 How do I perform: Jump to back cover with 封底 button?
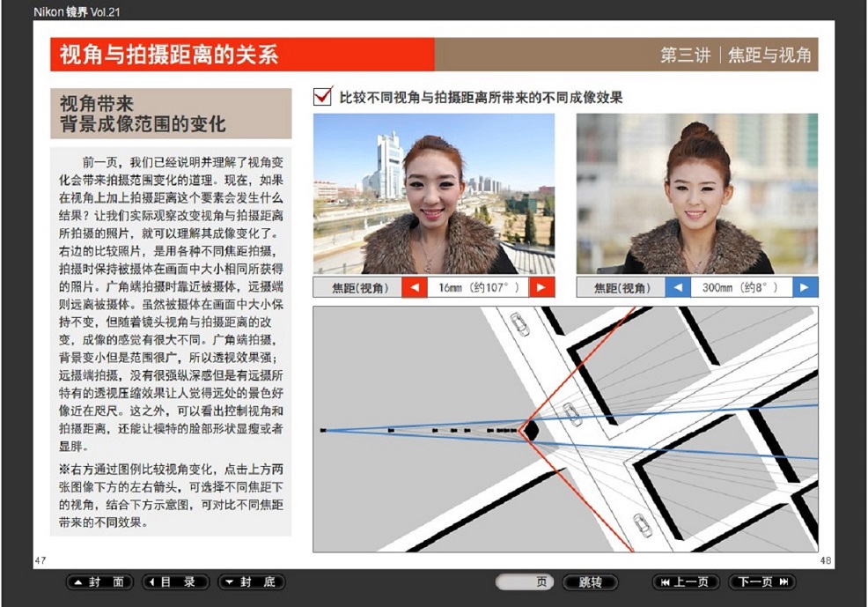point(252,582)
